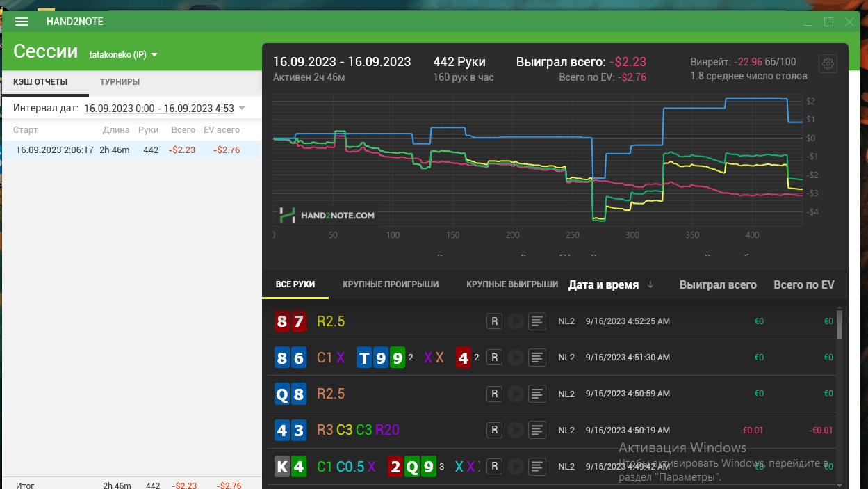Viewport: 868px width, 489px height.
Task: Play the 43 hand at 4:50:19
Action: [515, 430]
